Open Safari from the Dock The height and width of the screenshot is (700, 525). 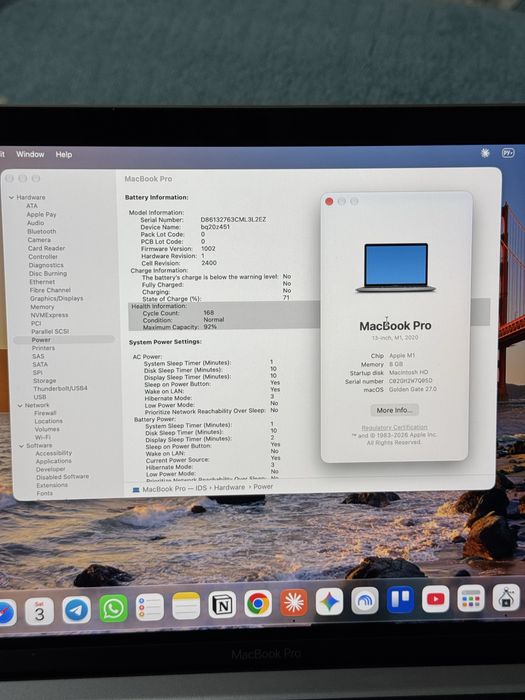click(6, 612)
